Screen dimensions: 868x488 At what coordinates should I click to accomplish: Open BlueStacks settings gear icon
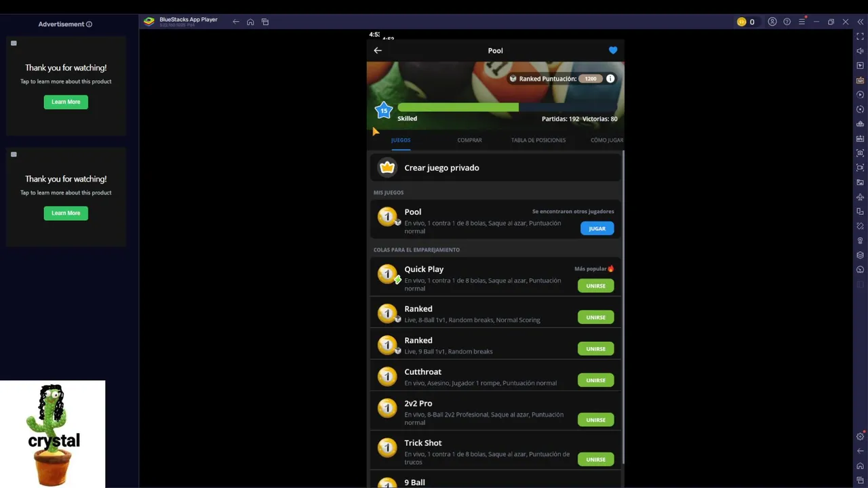pyautogui.click(x=861, y=436)
